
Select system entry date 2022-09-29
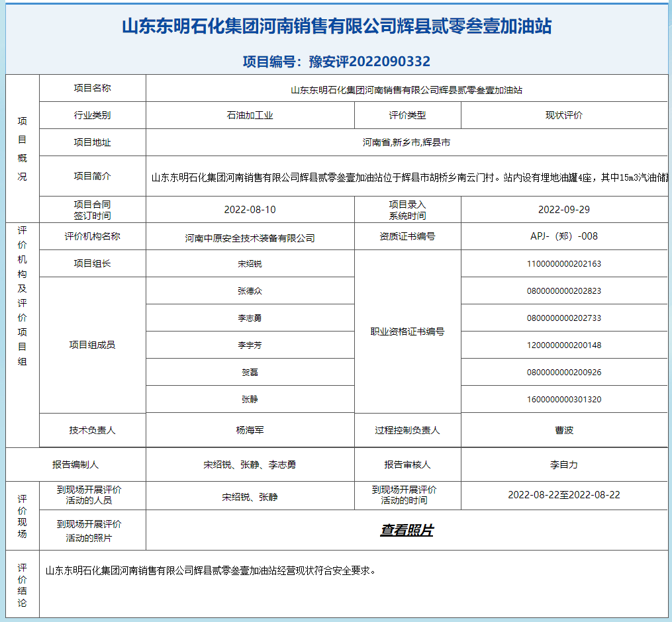point(564,210)
